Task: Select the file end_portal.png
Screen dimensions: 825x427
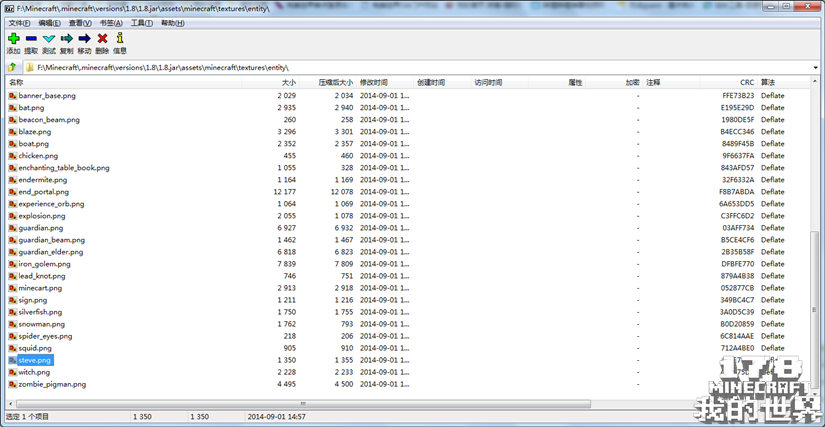Action: tap(44, 192)
